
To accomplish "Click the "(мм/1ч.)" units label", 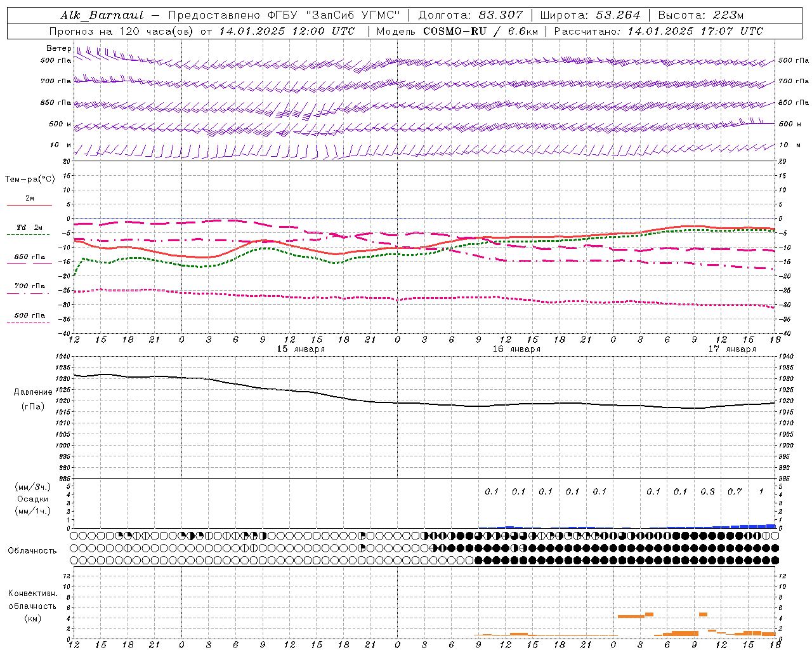I will tap(32, 511).
